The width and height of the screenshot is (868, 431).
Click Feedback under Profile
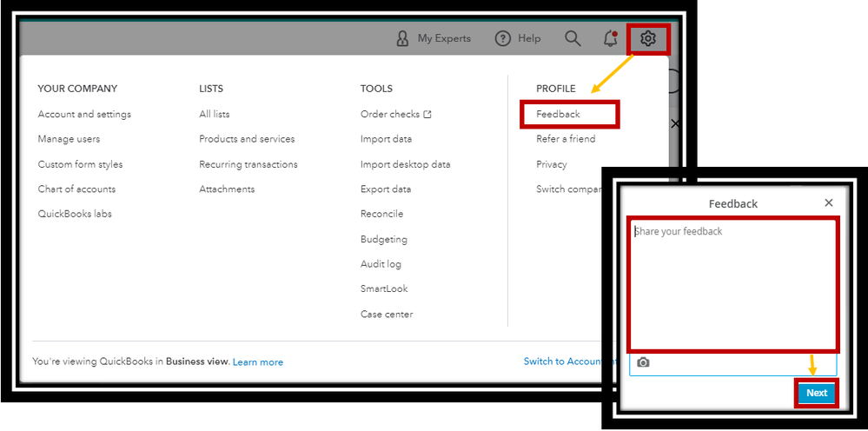click(558, 114)
